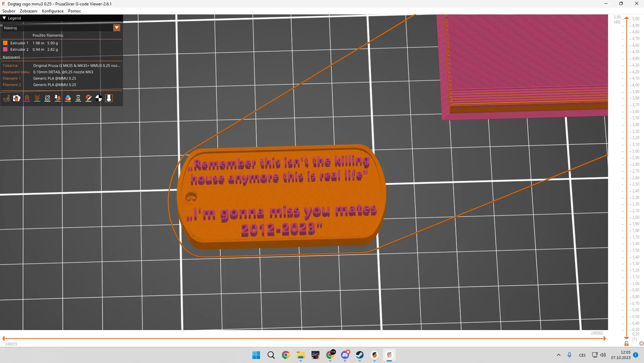Click the network tray icon

coord(595,355)
